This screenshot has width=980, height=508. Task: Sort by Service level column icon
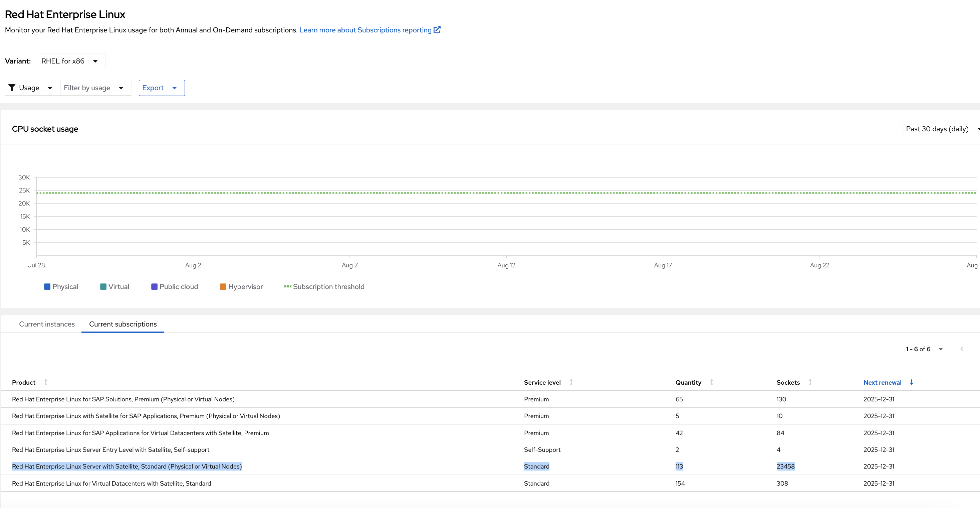[571, 382]
